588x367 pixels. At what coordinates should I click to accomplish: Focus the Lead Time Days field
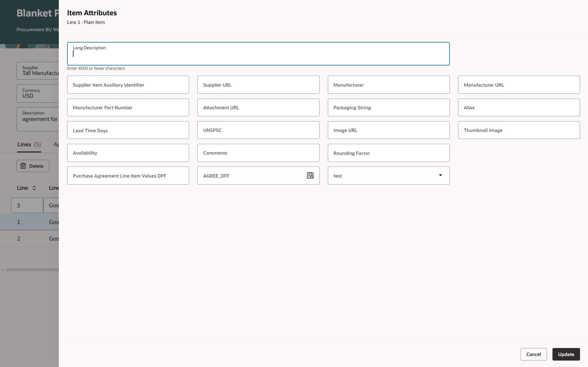point(128,130)
